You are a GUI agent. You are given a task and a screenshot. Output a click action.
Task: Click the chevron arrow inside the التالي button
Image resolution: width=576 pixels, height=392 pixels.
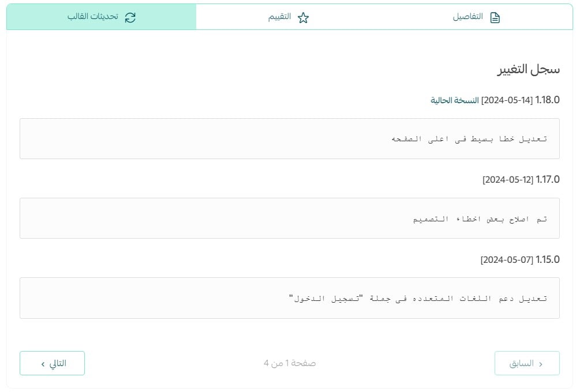[43, 364]
